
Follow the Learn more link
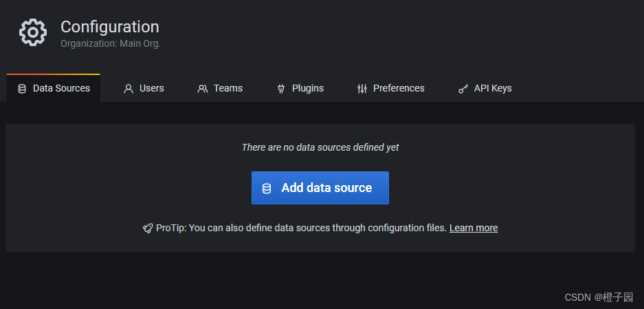(474, 228)
